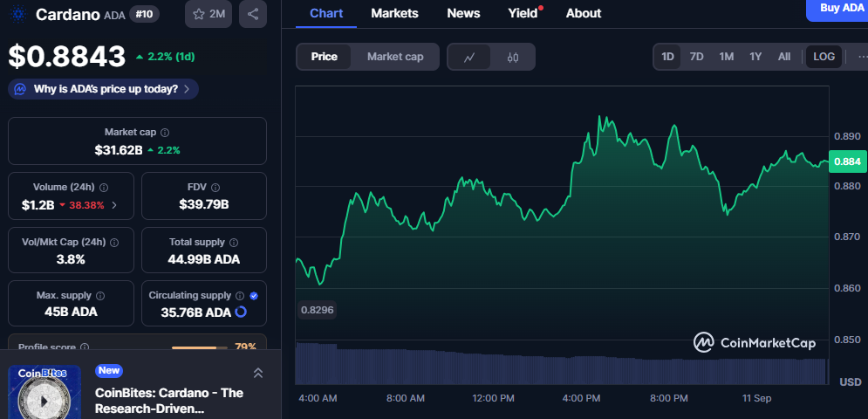
Task: Click the Profile score progress bar
Action: click(199, 347)
